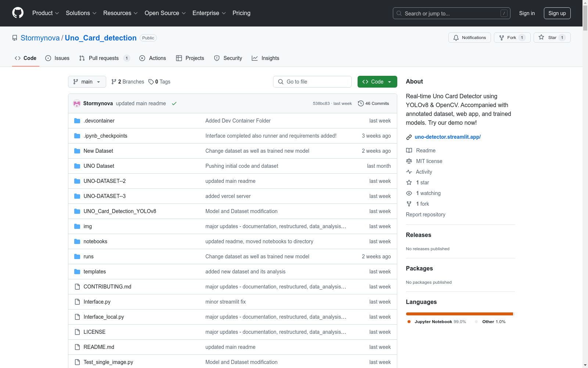Expand the Enterprise menu

[x=209, y=13]
